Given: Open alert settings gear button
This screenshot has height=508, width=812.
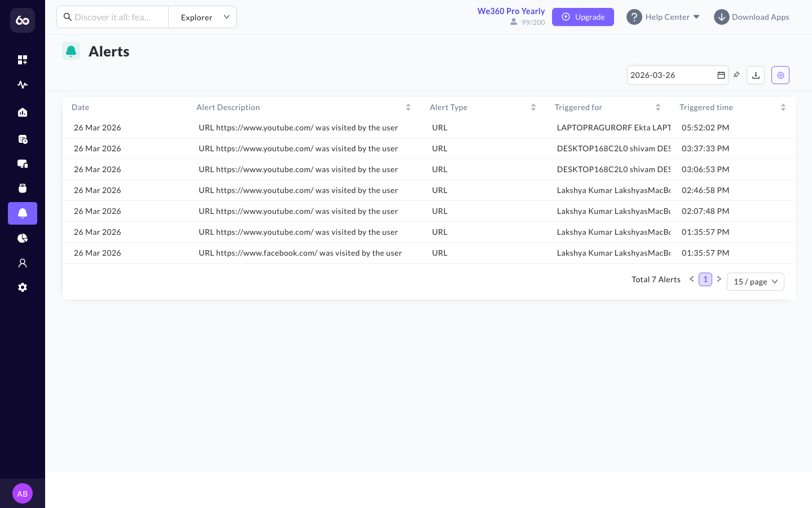Looking at the screenshot, I should point(780,75).
